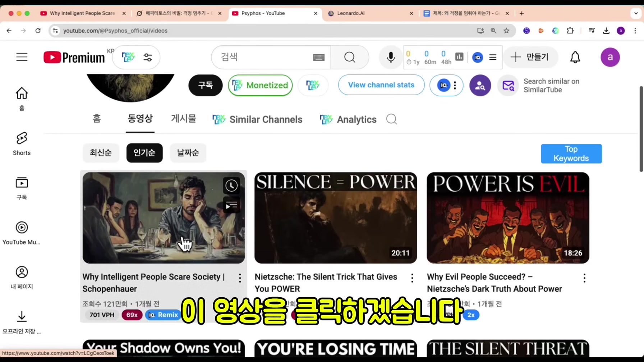Open the bar chart stats icon in header
Image resolution: width=644 pixels, height=362 pixels.
(x=459, y=57)
